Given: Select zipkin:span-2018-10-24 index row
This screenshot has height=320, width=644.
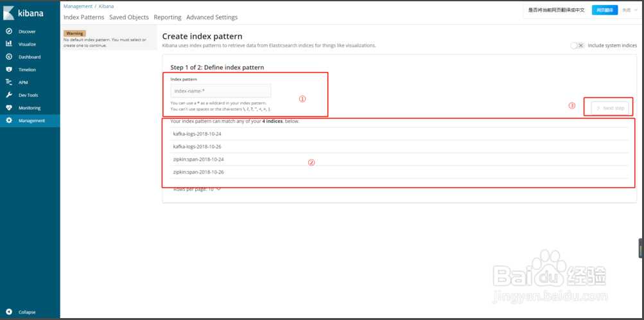Looking at the screenshot, I should tap(401, 159).
